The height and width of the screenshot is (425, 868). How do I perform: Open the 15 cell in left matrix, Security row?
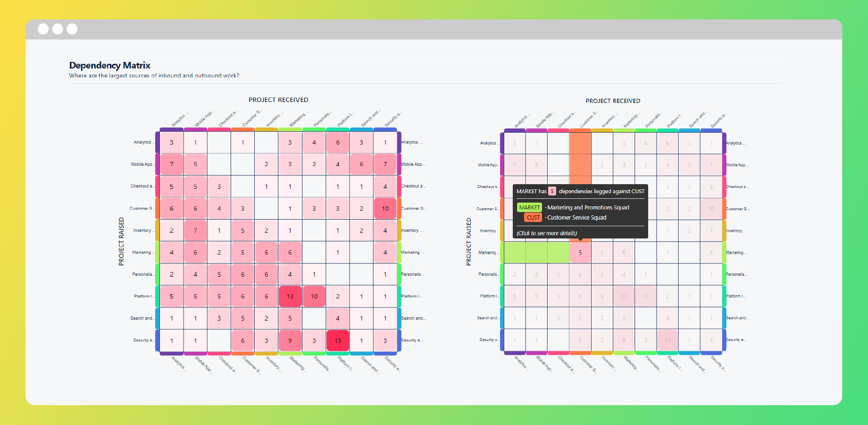(338, 340)
